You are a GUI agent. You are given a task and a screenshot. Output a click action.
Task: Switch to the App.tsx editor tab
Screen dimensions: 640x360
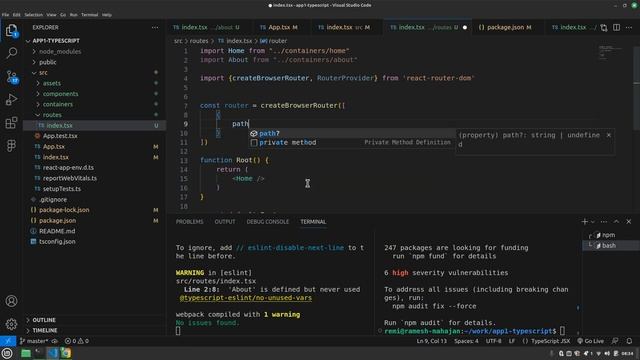click(279, 27)
